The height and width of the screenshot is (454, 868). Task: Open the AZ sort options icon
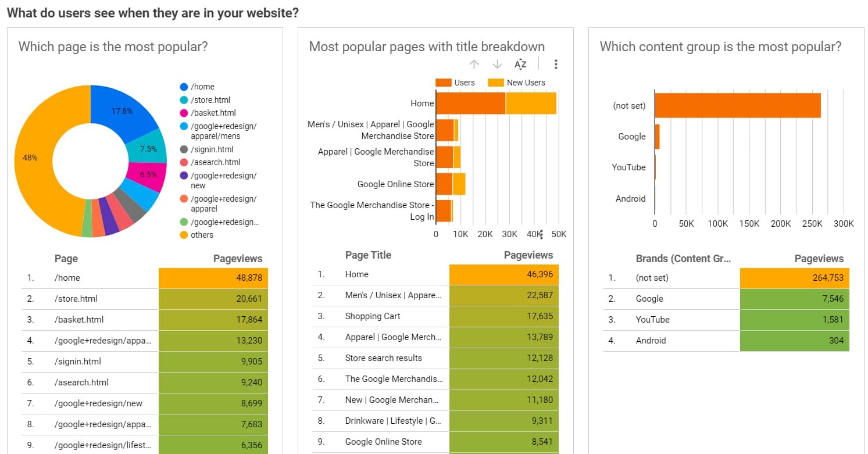click(520, 65)
